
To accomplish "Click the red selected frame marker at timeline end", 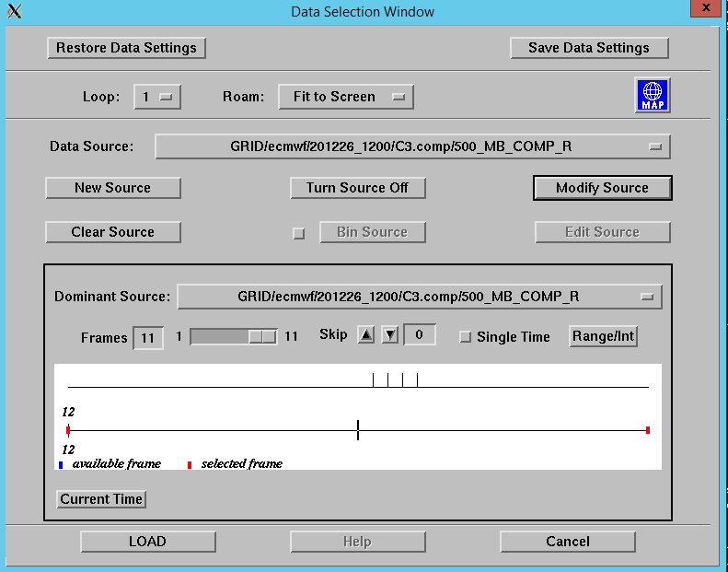I will click(648, 430).
